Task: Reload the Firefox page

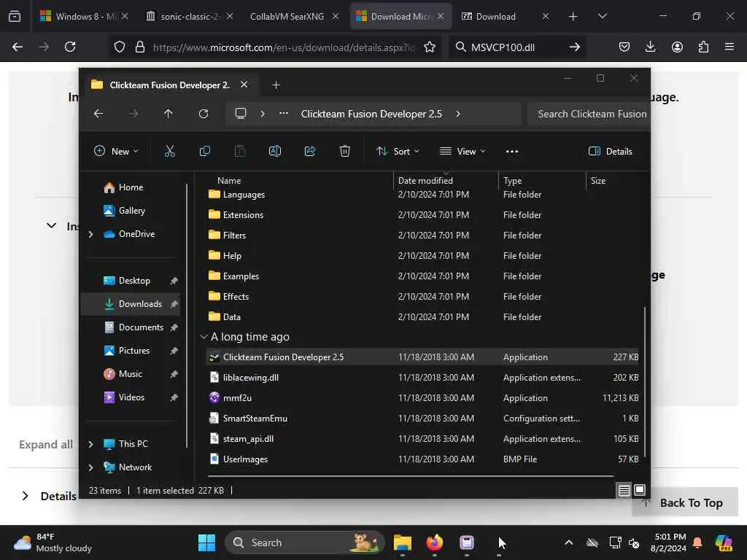Action: click(x=70, y=47)
